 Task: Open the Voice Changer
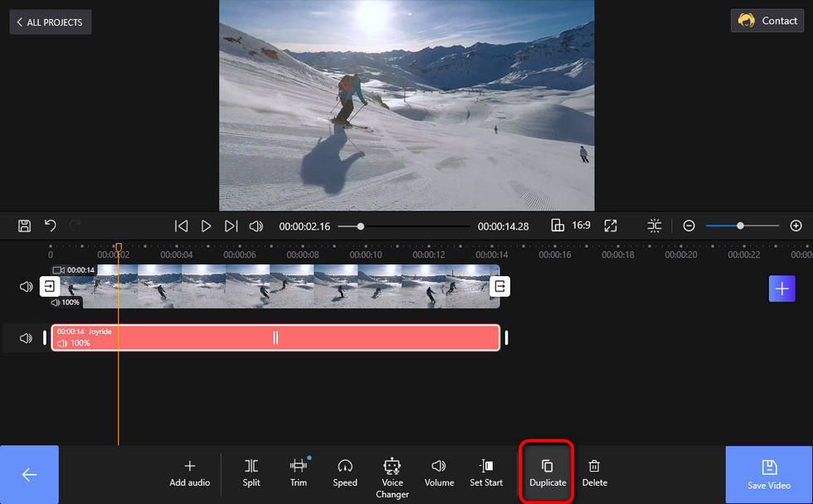point(392,477)
